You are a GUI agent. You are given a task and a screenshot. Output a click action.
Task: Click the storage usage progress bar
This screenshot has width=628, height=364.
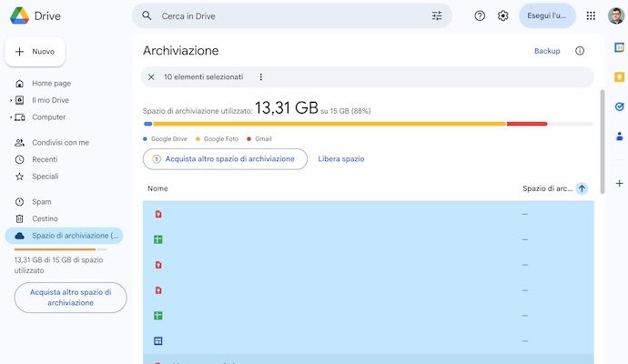tap(346, 124)
